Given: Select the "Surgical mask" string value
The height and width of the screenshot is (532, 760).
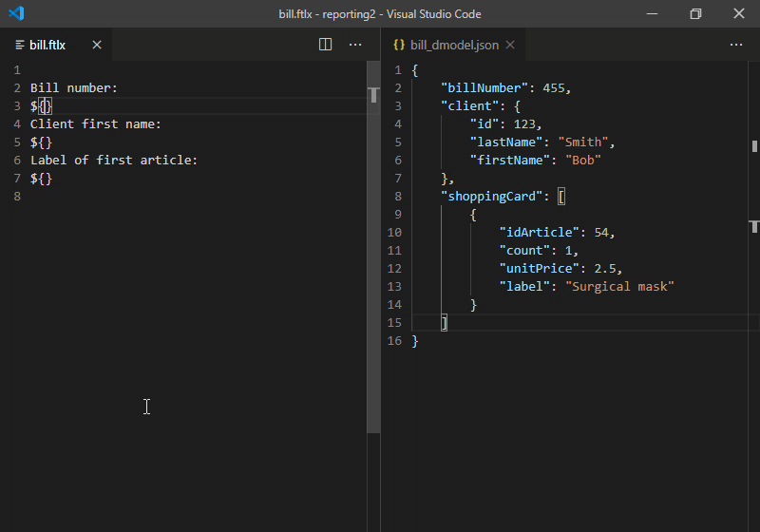Looking at the screenshot, I should point(619,287).
